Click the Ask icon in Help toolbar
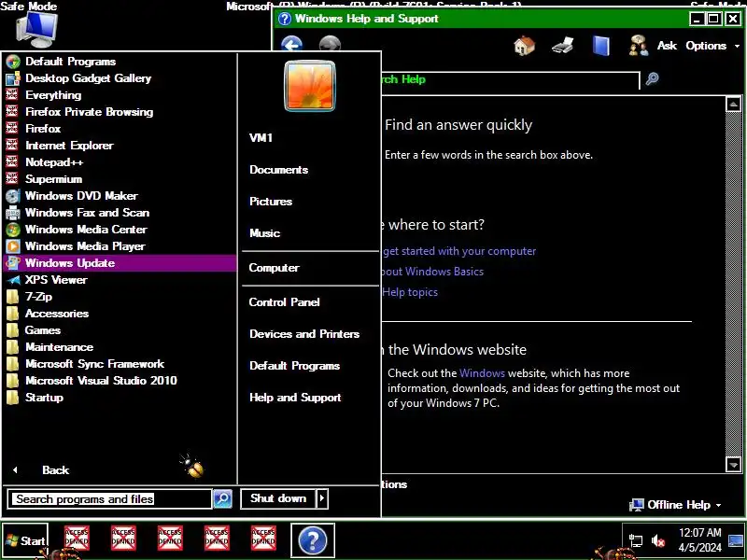 click(x=638, y=46)
